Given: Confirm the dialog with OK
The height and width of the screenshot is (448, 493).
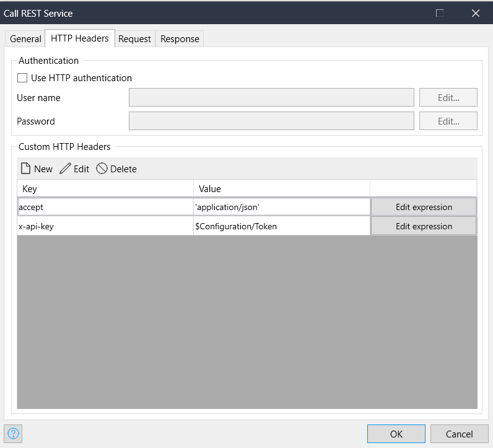Looking at the screenshot, I should coord(396,434).
